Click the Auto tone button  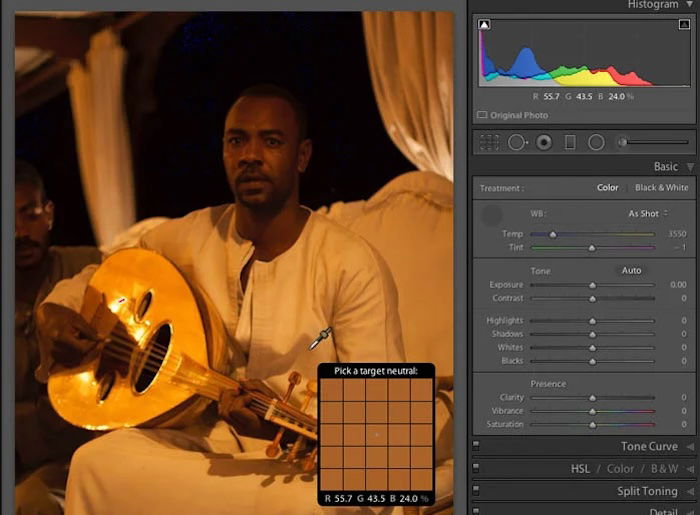pos(631,271)
